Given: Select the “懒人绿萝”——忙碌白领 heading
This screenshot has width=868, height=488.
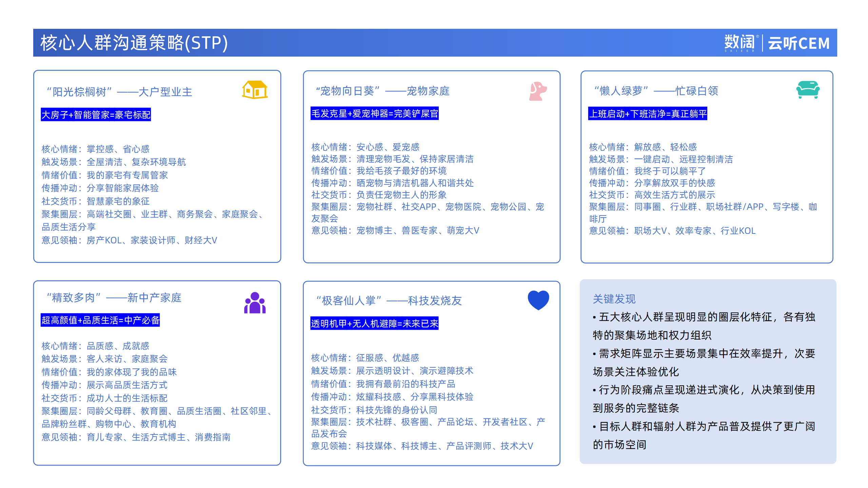Looking at the screenshot, I should click(x=656, y=91).
